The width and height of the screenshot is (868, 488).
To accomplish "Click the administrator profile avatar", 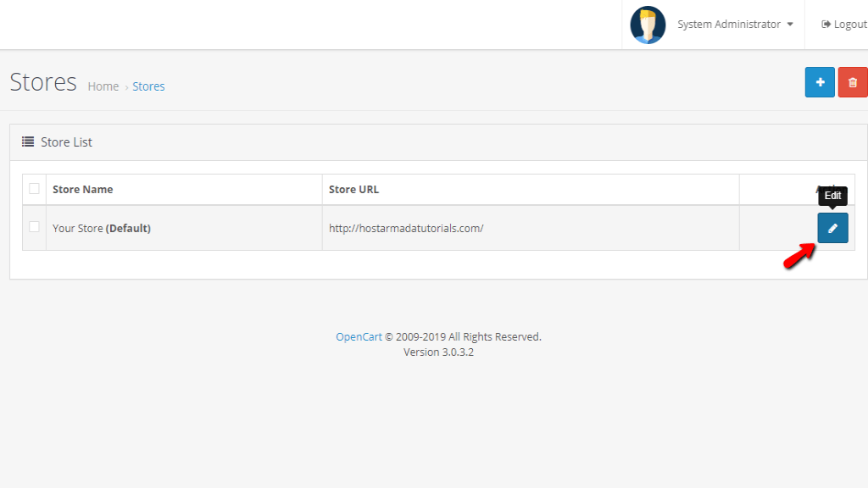I will (648, 25).
